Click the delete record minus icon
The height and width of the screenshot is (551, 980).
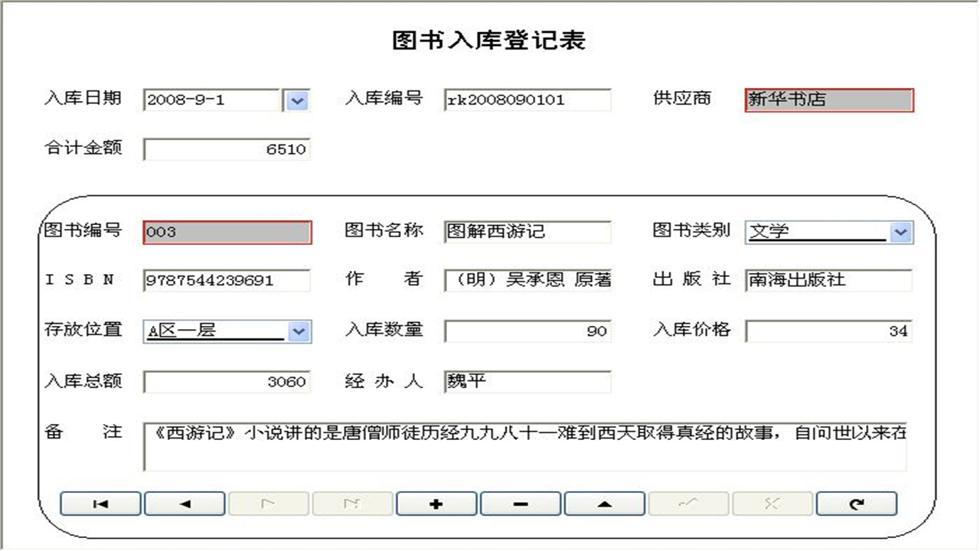tap(520, 504)
